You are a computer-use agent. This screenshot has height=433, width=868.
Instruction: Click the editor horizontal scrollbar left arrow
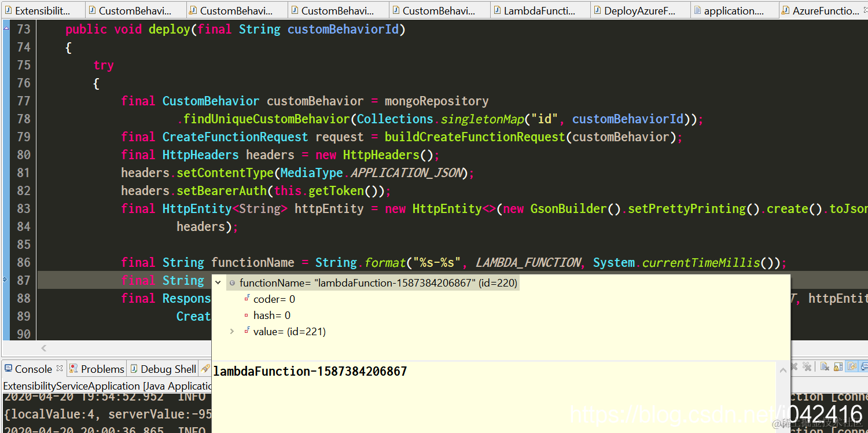pyautogui.click(x=44, y=348)
